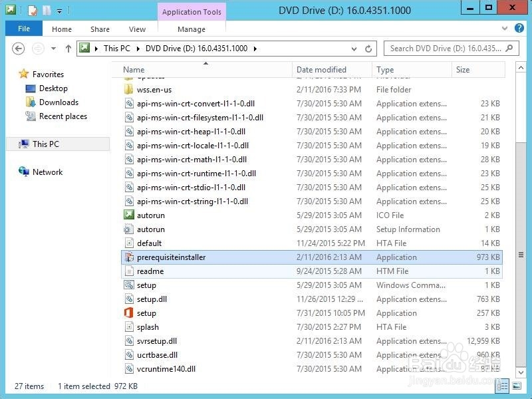The image size is (532, 399).
Task: Switch to the Home ribbon tab
Action: click(x=62, y=29)
